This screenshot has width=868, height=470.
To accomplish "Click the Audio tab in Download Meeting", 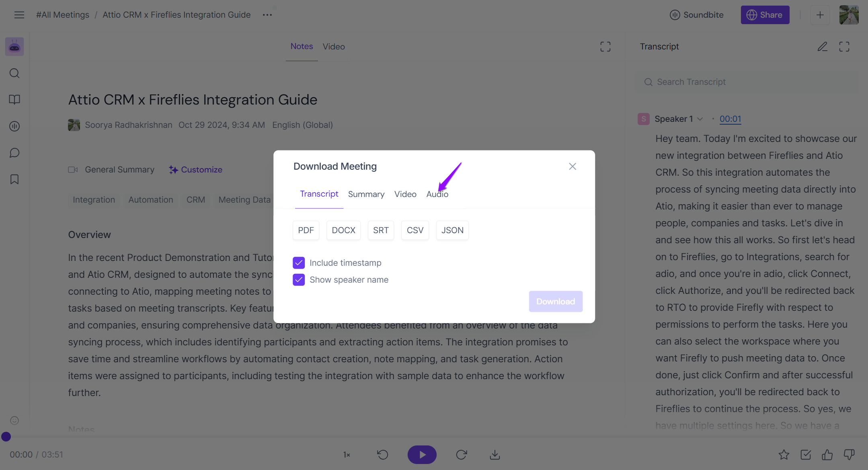I will pyautogui.click(x=437, y=194).
